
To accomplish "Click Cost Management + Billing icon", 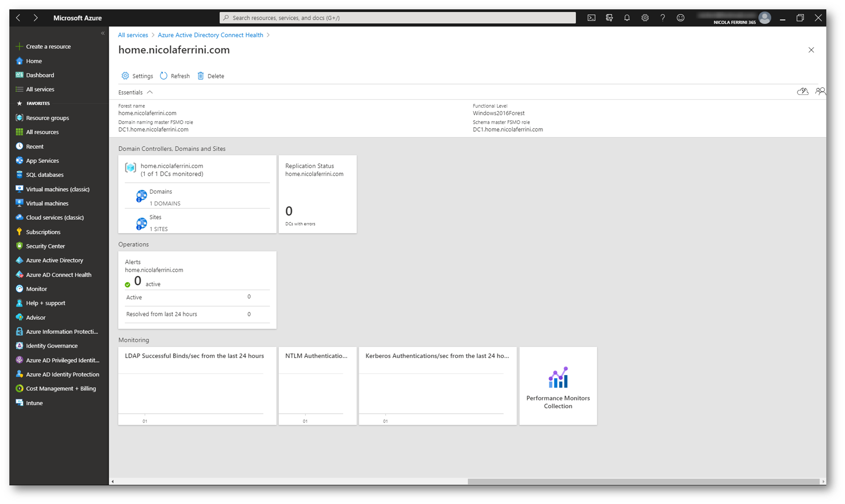I will (x=19, y=388).
